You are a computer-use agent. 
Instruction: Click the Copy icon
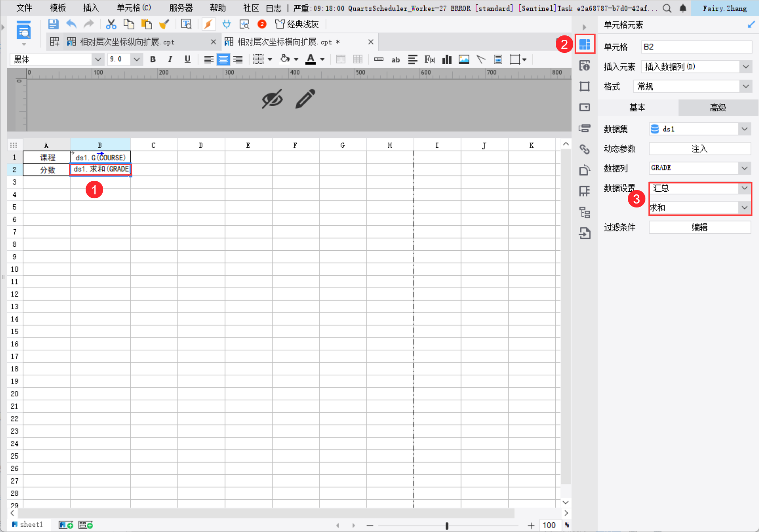tap(129, 24)
